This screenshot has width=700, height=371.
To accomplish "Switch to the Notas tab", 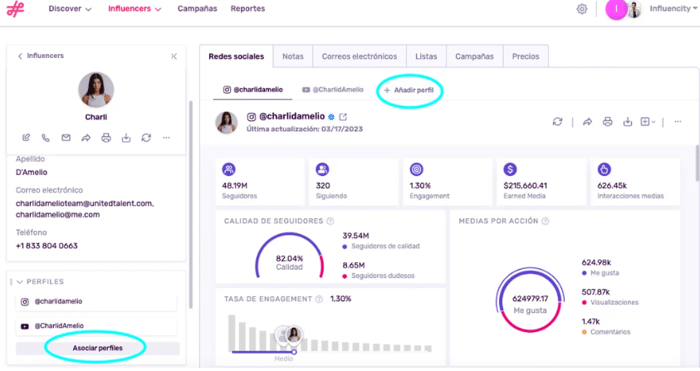I will (293, 56).
